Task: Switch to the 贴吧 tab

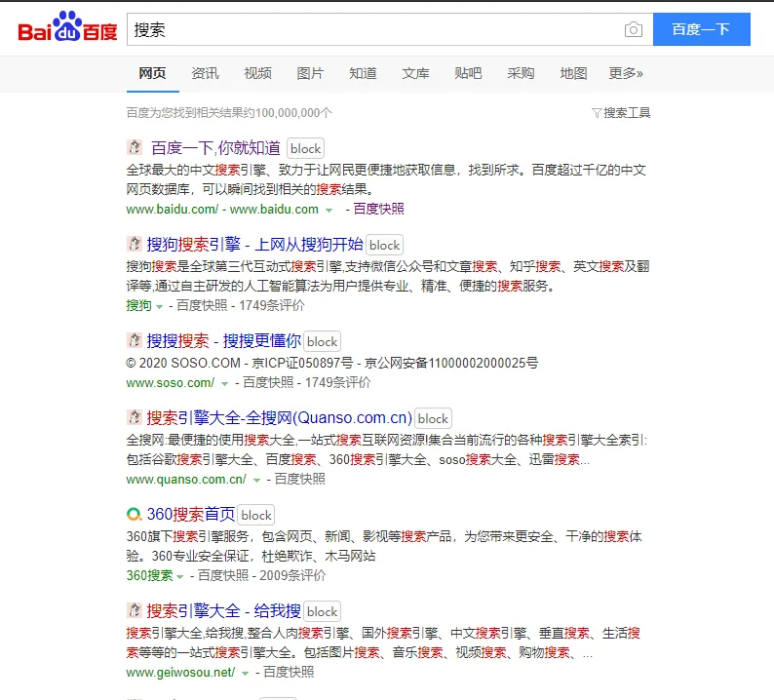Action: (468, 73)
